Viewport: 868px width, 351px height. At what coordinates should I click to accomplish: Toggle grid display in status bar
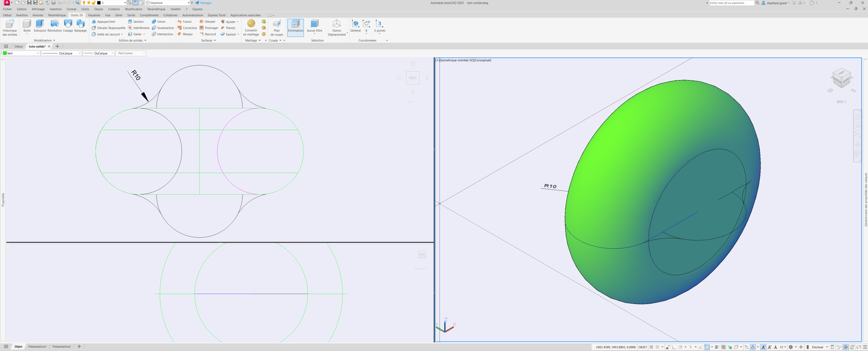pos(651,347)
